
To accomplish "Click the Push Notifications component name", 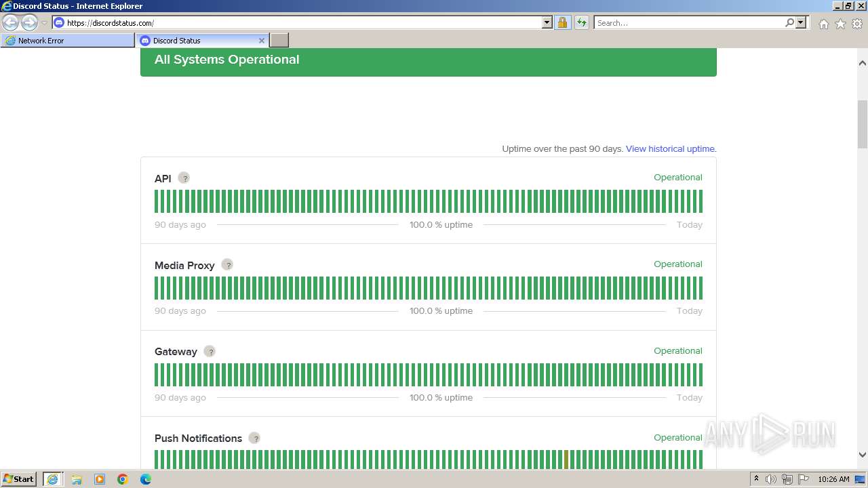I will (x=198, y=439).
